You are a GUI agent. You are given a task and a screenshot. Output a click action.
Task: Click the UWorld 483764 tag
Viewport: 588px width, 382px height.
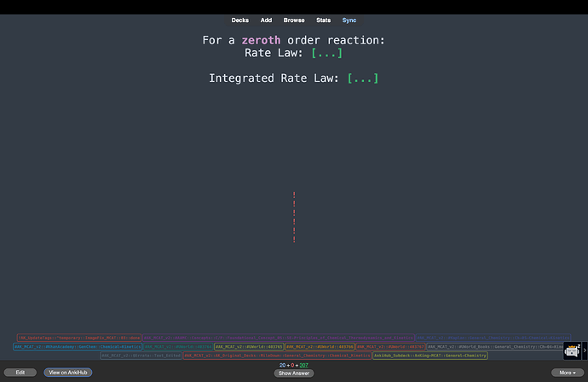pos(178,347)
